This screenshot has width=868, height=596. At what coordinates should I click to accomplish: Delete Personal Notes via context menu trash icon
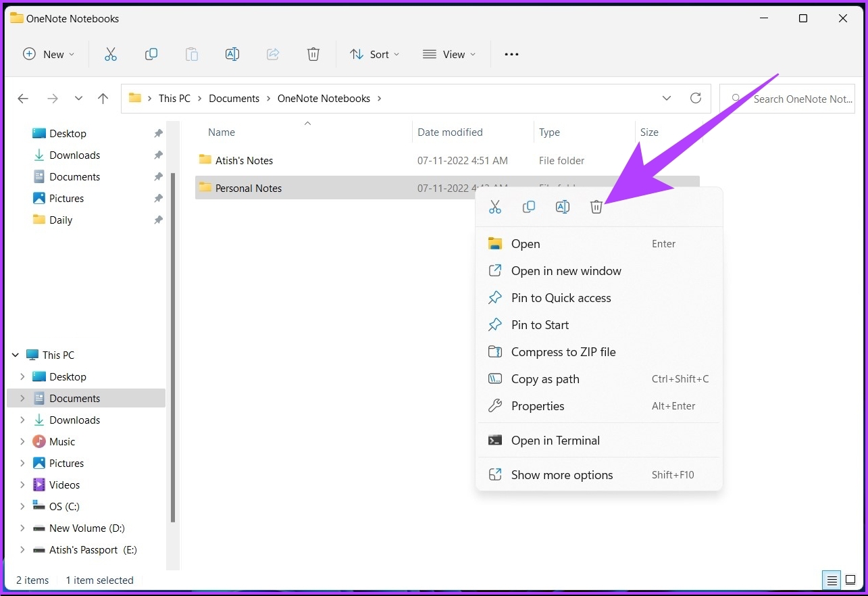point(596,206)
